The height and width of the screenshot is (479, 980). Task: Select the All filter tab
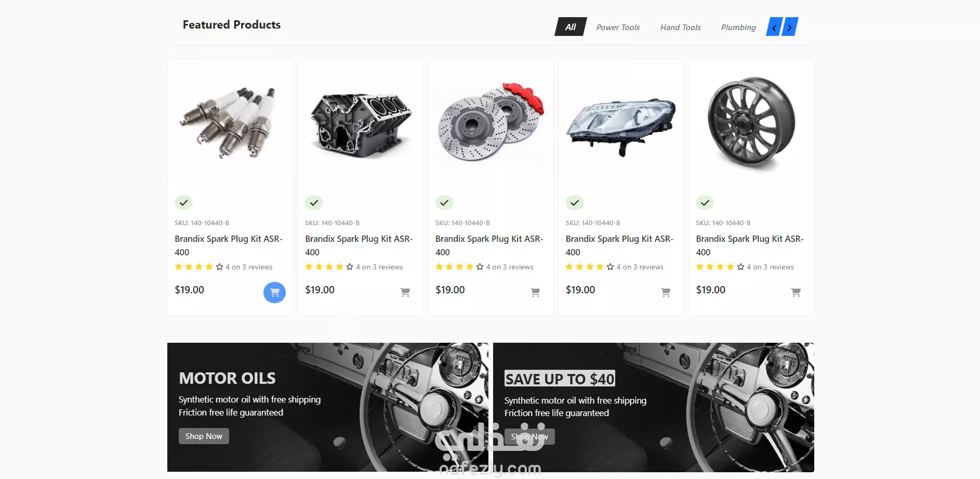click(x=571, y=27)
